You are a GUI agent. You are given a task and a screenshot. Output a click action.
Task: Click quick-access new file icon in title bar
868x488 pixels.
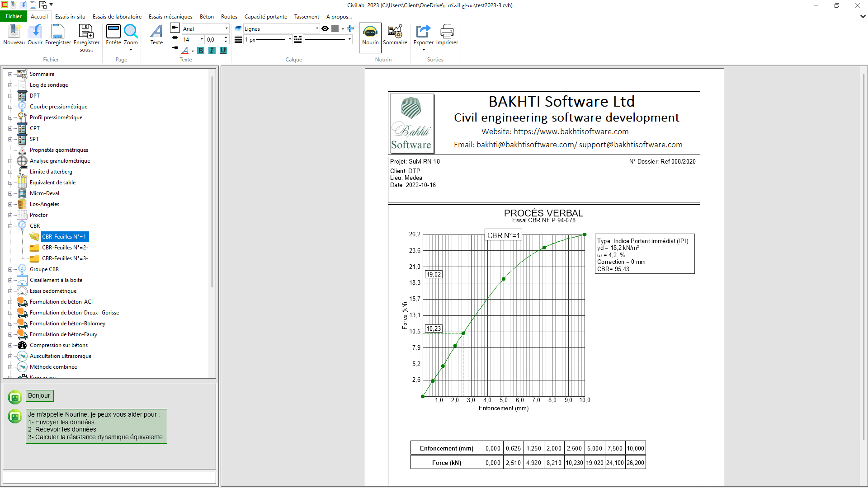pos(14,5)
